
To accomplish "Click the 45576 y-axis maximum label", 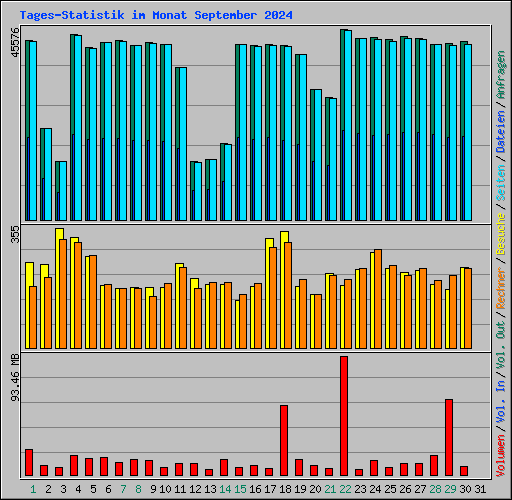I will [x=15, y=42].
